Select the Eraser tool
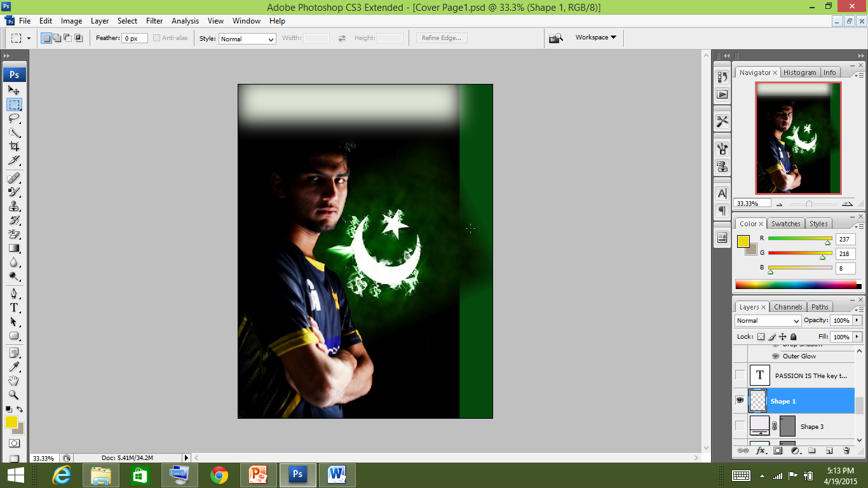Image resolution: width=868 pixels, height=488 pixels. click(x=14, y=234)
